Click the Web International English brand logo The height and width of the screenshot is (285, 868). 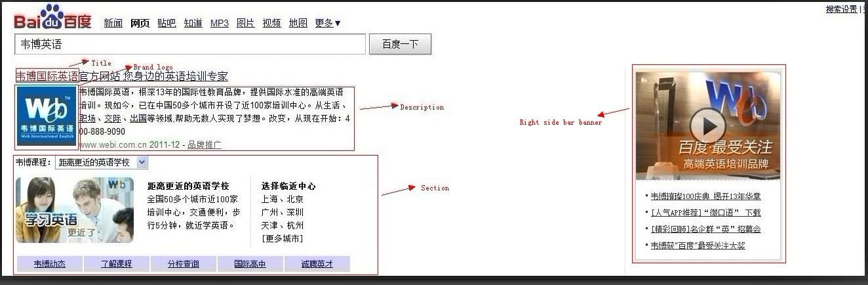47,116
